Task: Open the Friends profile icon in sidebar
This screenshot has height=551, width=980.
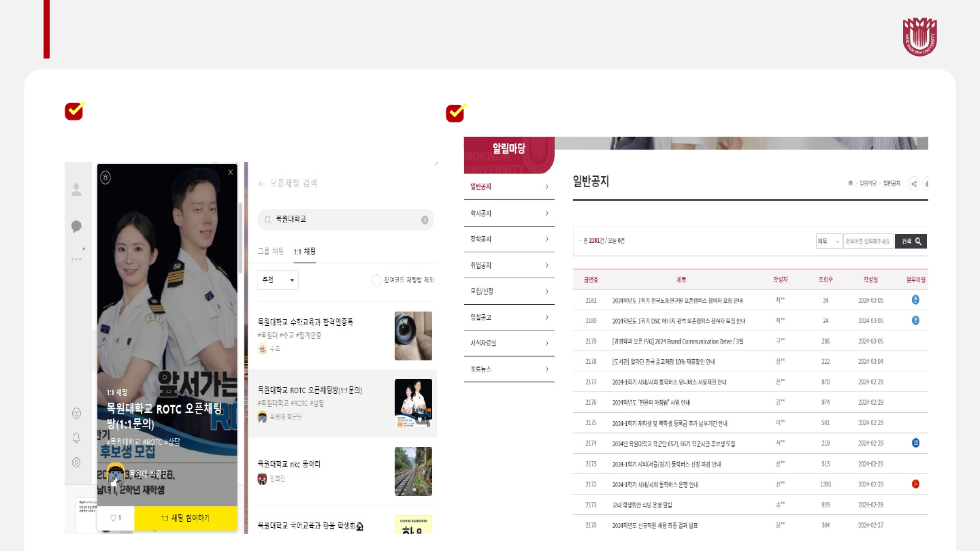Action: pos(76,190)
